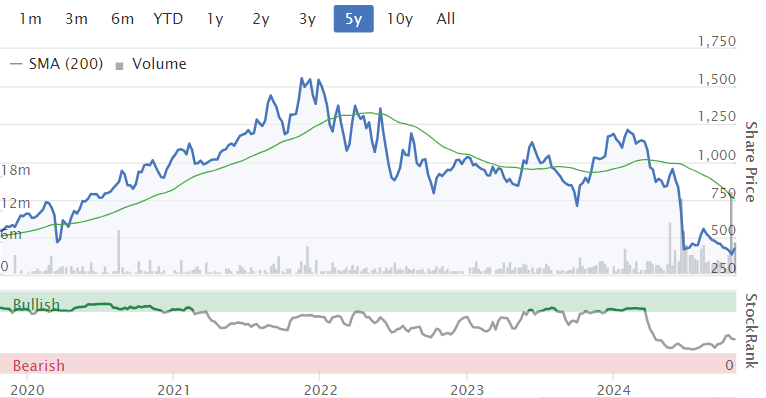Select the 1m time range
This screenshot has height=398, width=766.
[x=30, y=19]
